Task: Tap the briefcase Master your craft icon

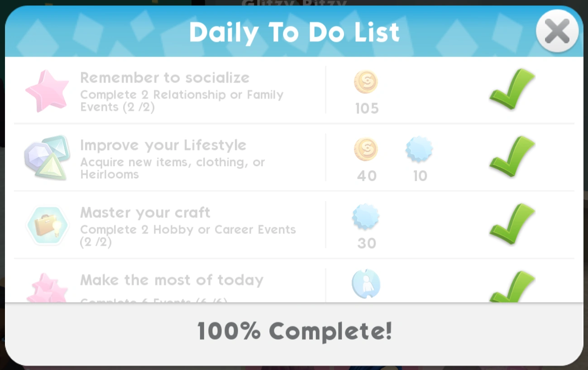Action: tap(47, 225)
